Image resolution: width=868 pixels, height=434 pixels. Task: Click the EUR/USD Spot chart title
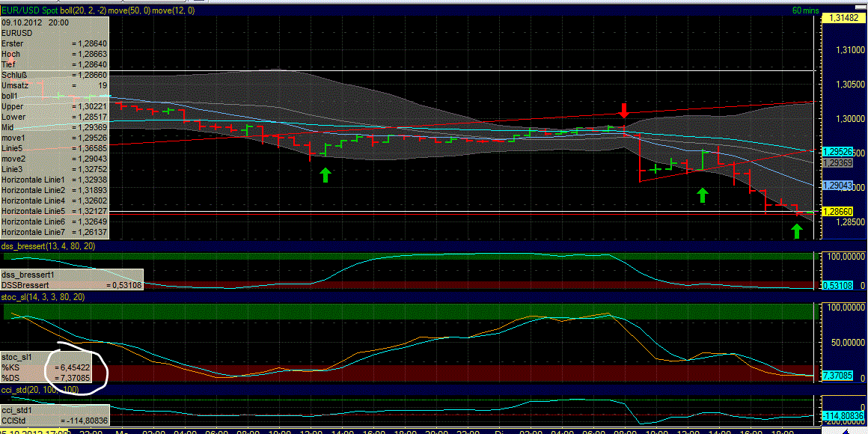coord(28,11)
